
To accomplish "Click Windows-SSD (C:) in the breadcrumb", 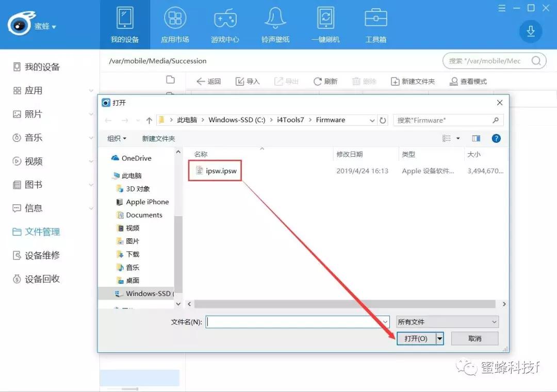I will tap(237, 120).
